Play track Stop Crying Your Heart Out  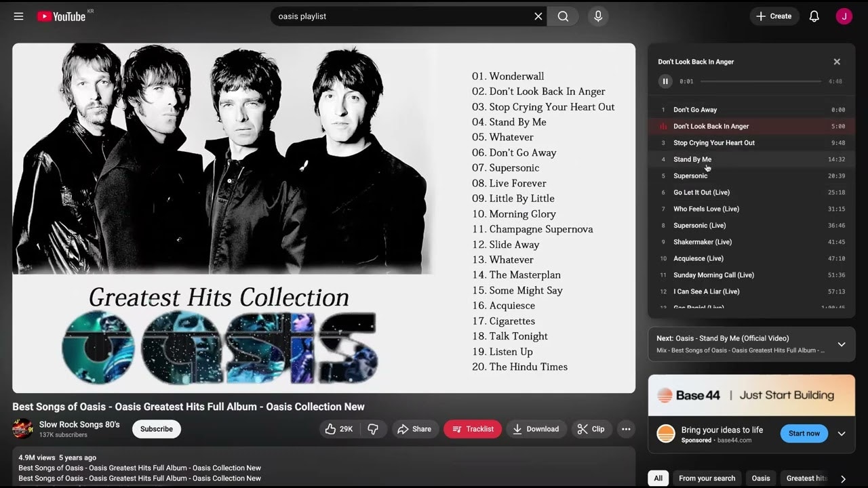[x=751, y=143]
